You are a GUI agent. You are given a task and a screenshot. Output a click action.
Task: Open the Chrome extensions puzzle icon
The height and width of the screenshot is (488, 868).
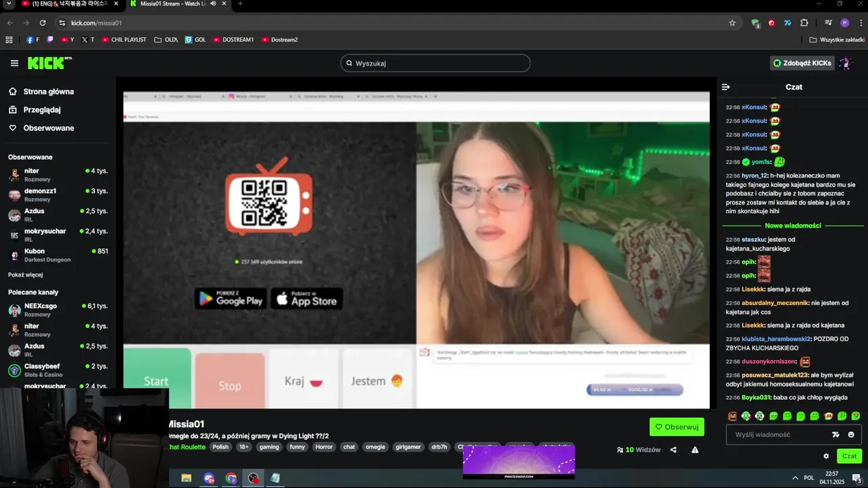coord(804,22)
